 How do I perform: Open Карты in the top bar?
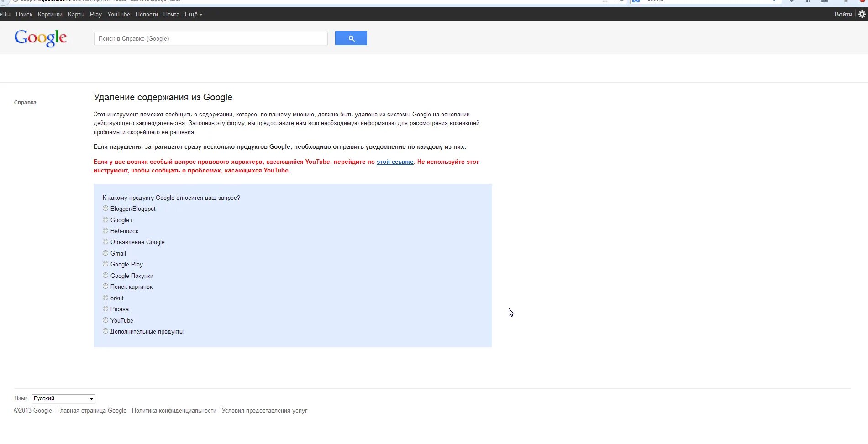(x=76, y=15)
